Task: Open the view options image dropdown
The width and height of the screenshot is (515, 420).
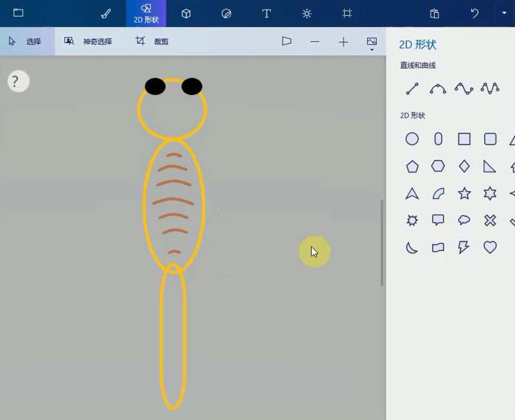Action: 372,43
